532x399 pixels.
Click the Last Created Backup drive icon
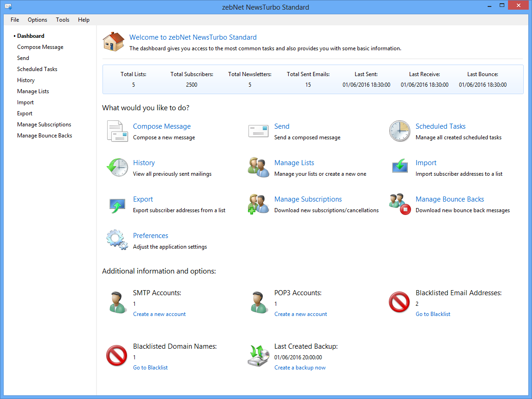coord(258,357)
